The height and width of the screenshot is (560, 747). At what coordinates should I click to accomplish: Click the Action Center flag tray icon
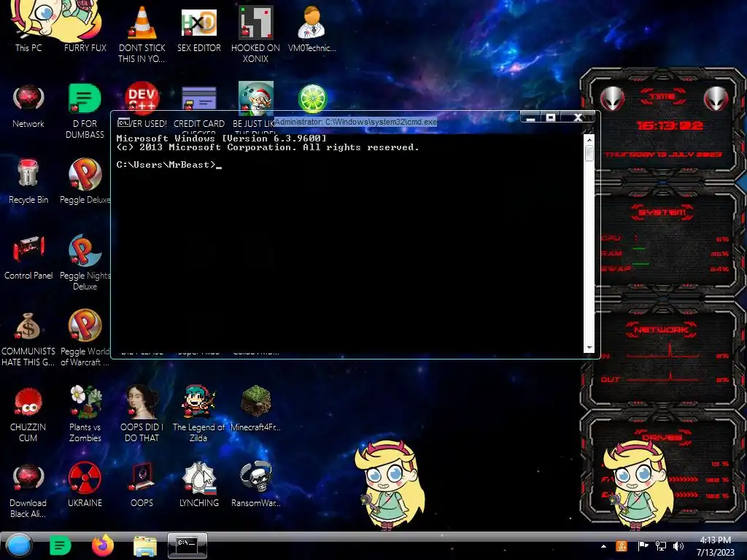[643, 546]
